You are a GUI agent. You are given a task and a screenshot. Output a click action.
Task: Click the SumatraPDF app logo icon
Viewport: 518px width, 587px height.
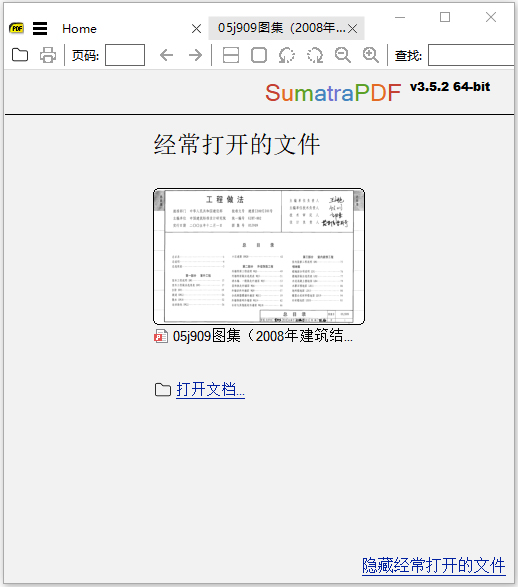(x=16, y=28)
